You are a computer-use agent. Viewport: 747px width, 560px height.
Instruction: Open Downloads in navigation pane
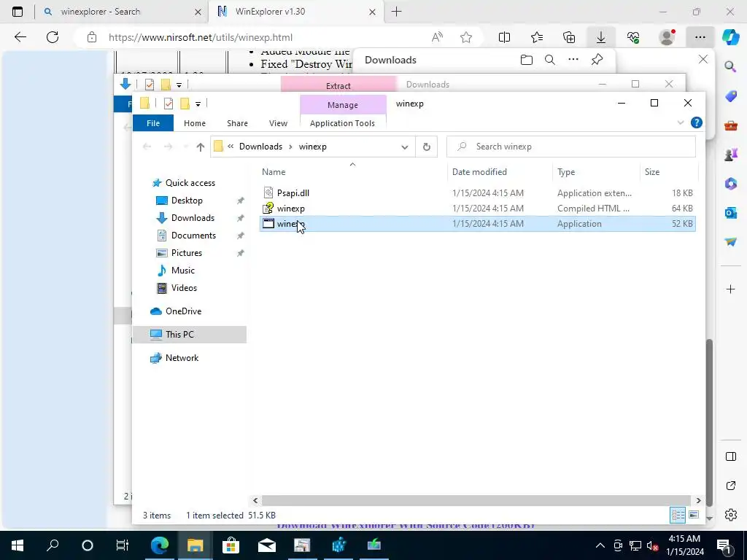click(x=193, y=218)
